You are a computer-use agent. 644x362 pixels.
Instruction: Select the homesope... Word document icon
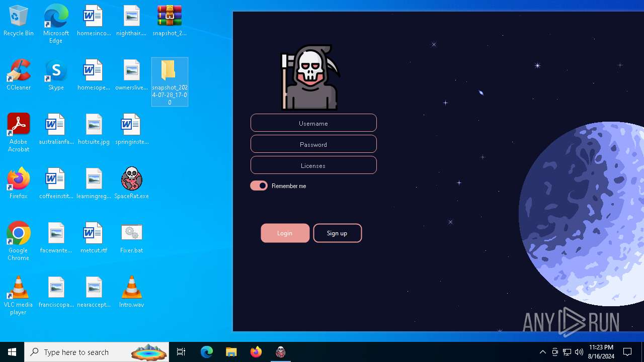94,75
